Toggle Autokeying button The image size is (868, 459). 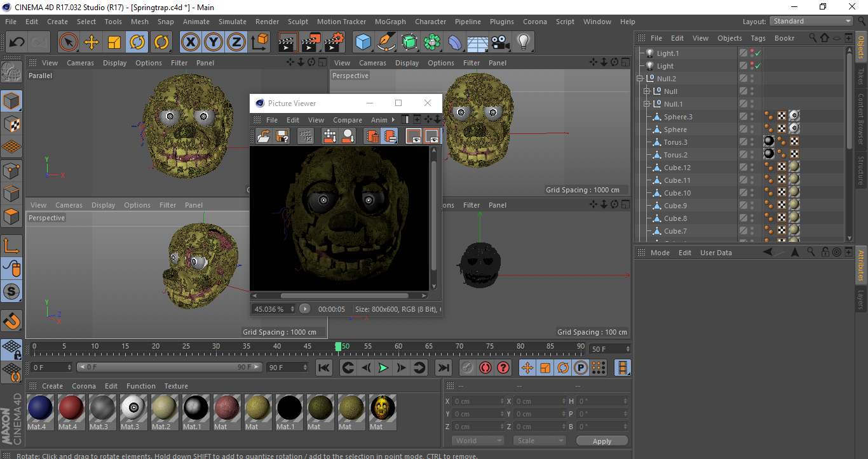click(485, 368)
